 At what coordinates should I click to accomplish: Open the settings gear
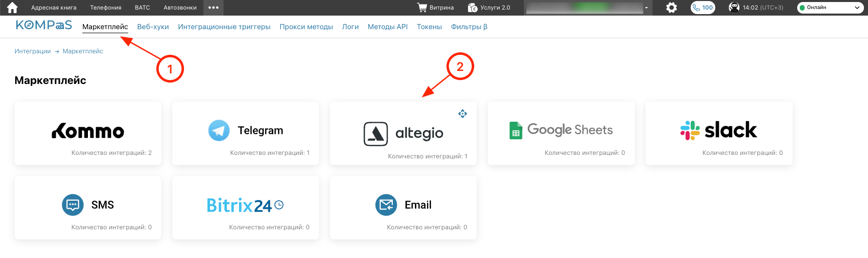click(672, 8)
